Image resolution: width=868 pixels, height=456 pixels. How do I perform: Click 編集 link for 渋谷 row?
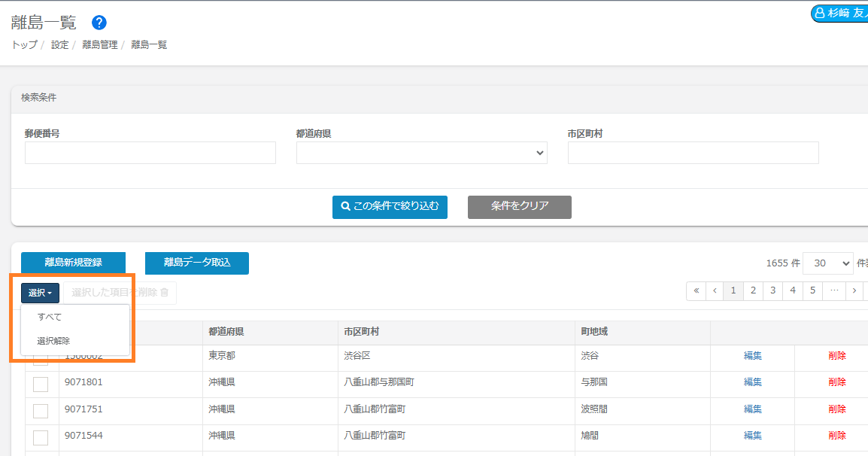pos(752,356)
